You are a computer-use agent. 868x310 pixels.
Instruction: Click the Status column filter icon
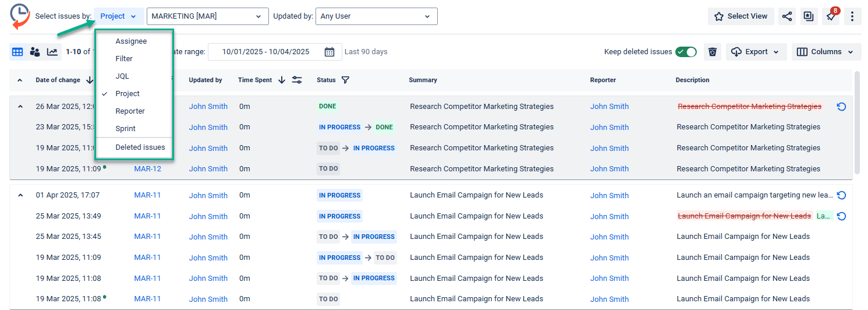[x=345, y=80]
